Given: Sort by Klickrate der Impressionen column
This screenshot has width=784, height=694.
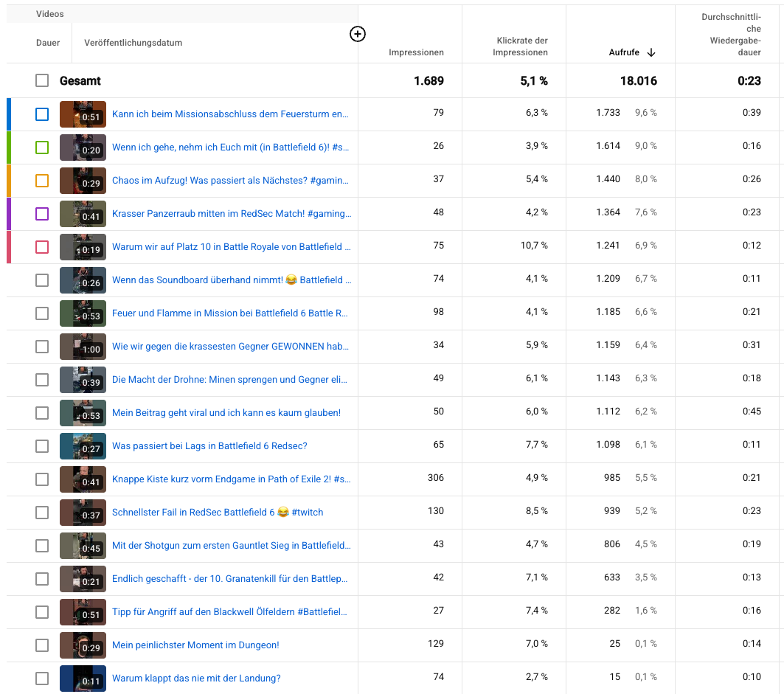Looking at the screenshot, I should click(x=521, y=46).
